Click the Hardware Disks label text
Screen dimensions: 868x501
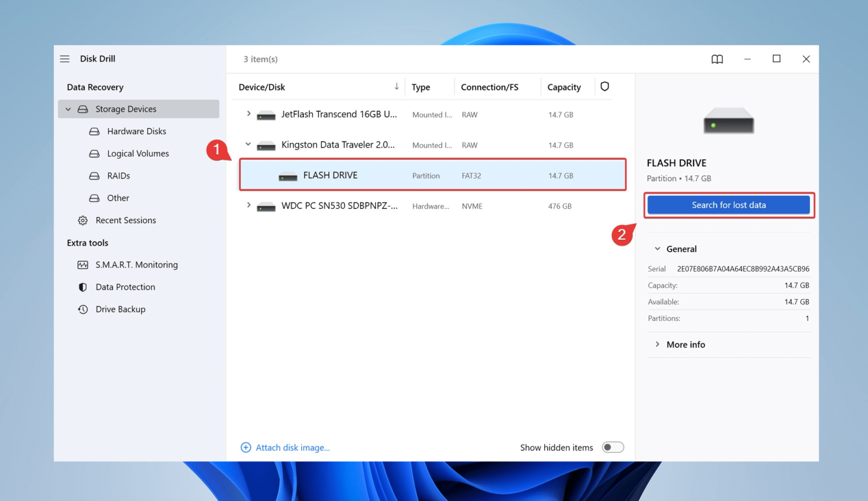pyautogui.click(x=137, y=131)
